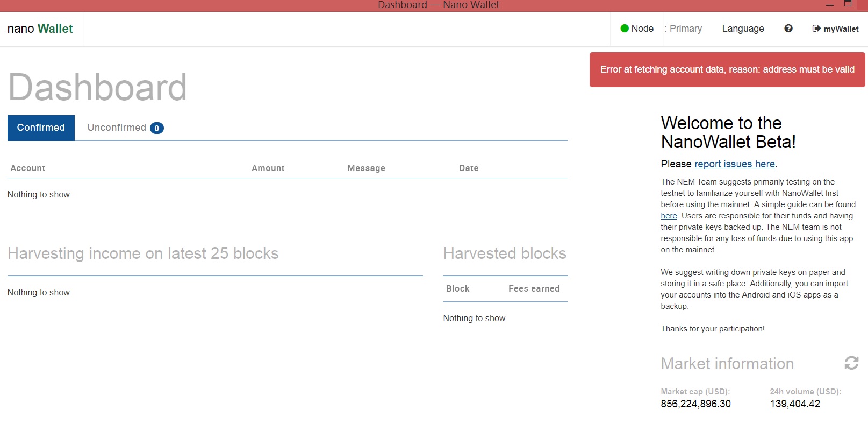Click the Harvested blocks heading
The image size is (868, 424).
tap(505, 253)
